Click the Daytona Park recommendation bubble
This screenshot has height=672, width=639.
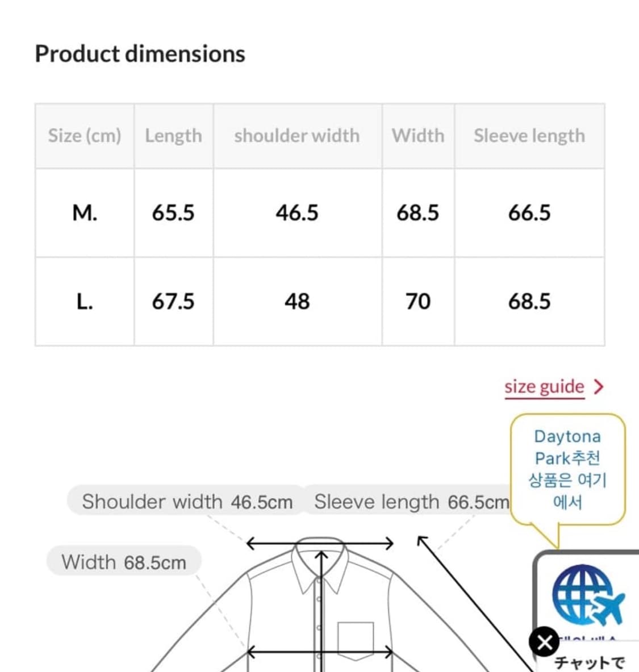(x=567, y=469)
